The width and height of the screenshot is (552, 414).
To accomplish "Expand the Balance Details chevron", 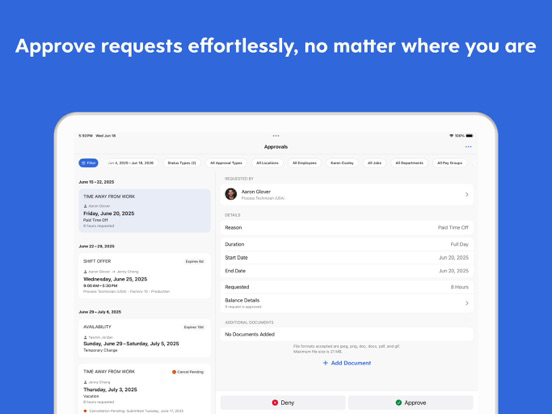I will point(467,303).
